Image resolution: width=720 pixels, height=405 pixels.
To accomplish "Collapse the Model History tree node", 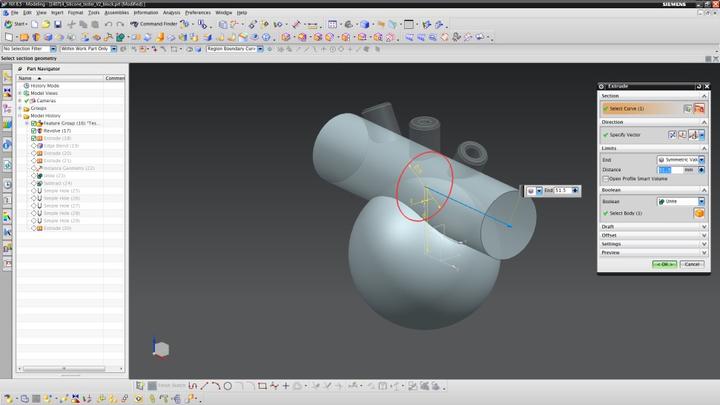I will pos(20,116).
